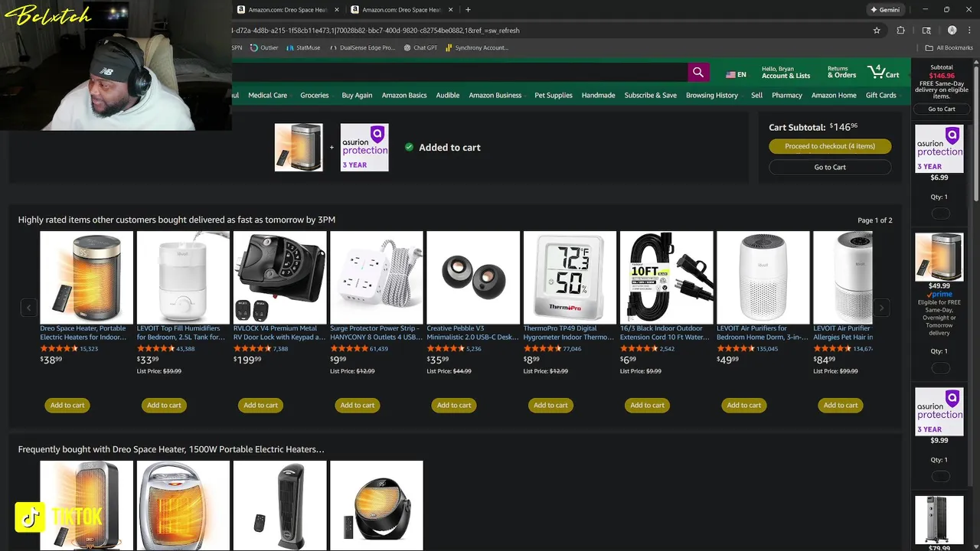Open the shopping Cart icon in header

[x=883, y=73]
